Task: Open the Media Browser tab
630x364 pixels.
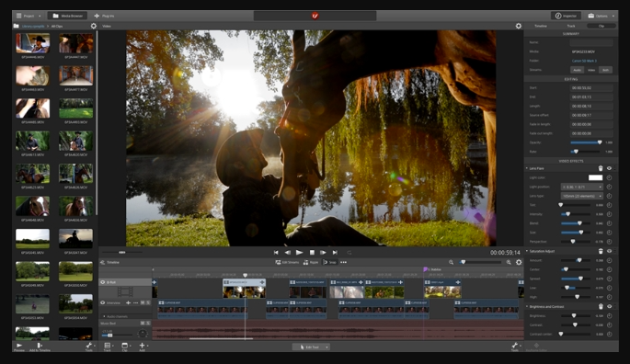Action: coord(68,16)
